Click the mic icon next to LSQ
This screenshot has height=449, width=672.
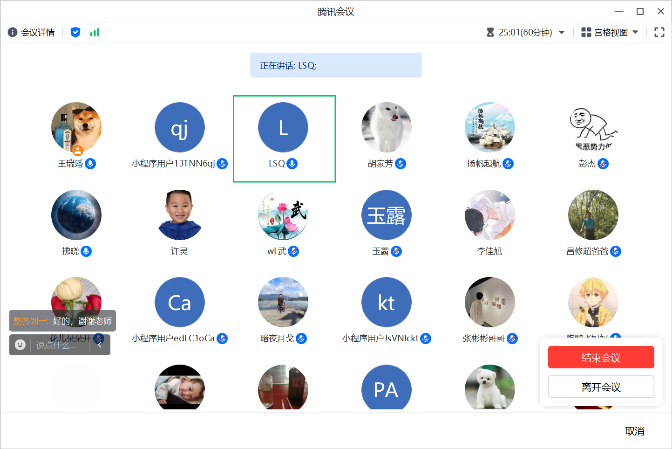coord(293,163)
